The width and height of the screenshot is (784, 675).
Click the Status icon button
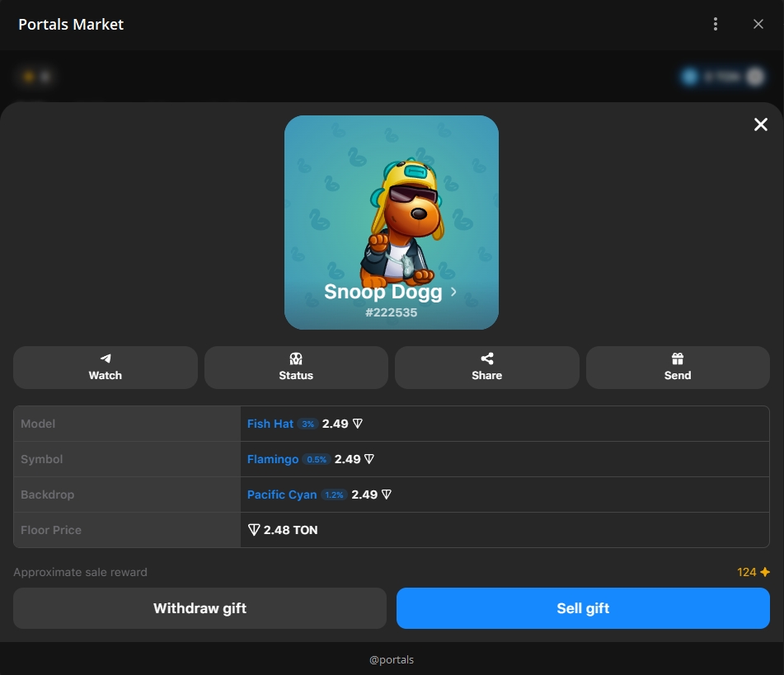296,359
